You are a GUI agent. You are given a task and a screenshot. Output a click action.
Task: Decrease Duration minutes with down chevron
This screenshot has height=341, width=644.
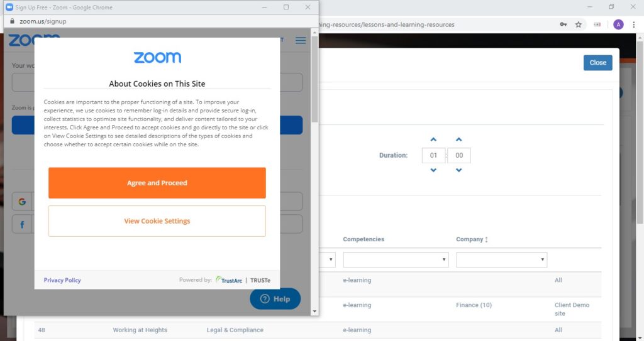[x=458, y=170]
